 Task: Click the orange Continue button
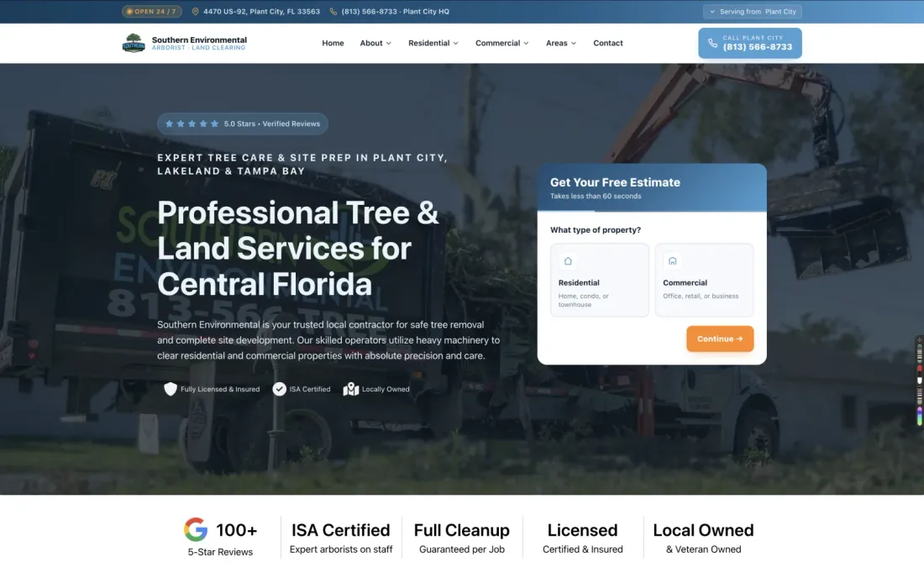(x=720, y=339)
